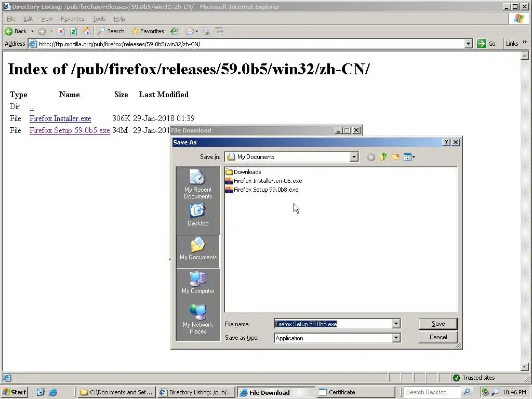Select Desktop in the places bar
532x399 pixels.
tap(198, 215)
